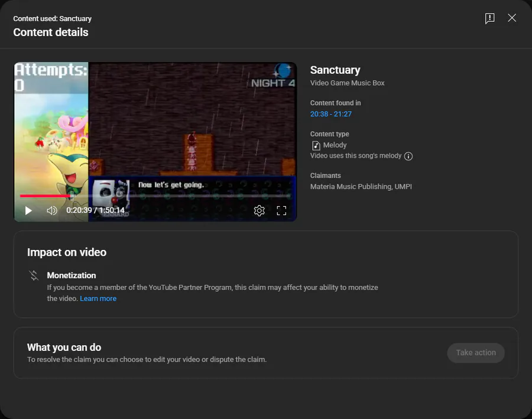
Task: Show info about melody content type
Action: point(408,156)
